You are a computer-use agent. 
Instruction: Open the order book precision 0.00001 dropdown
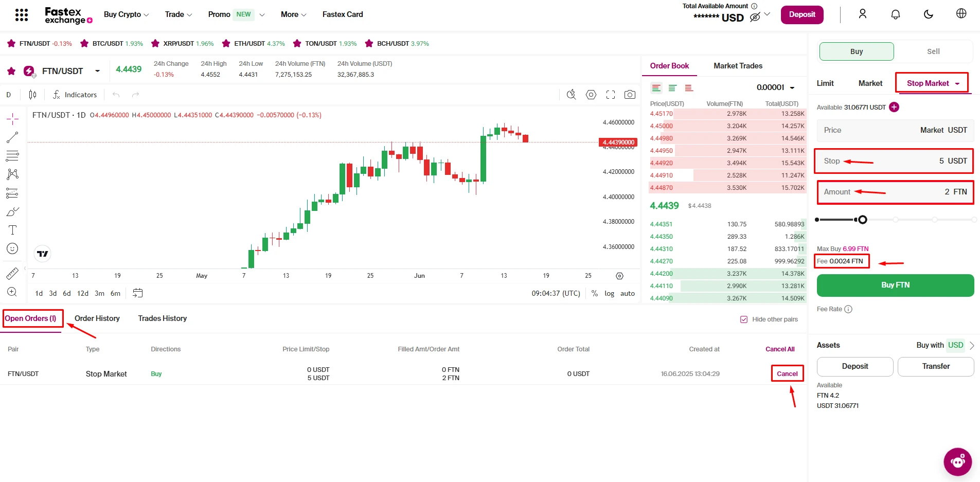click(776, 87)
